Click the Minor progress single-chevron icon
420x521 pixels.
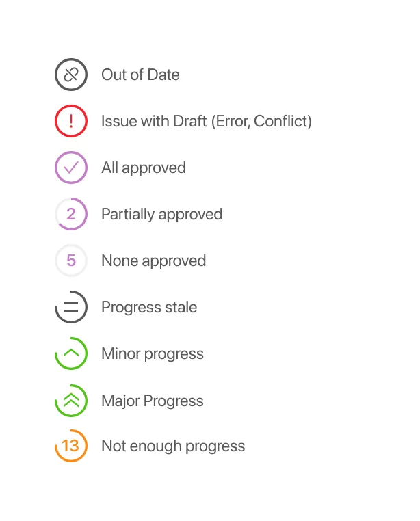tap(71, 353)
